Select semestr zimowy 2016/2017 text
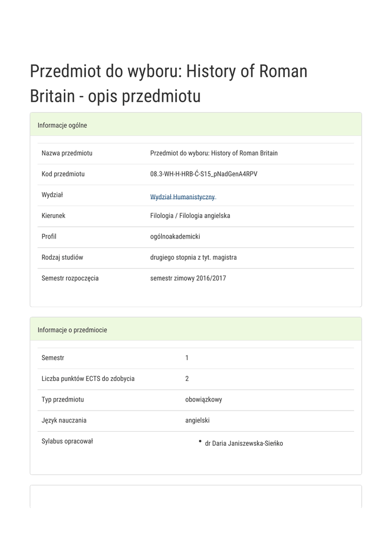This screenshot has width=392, height=554. (188, 278)
